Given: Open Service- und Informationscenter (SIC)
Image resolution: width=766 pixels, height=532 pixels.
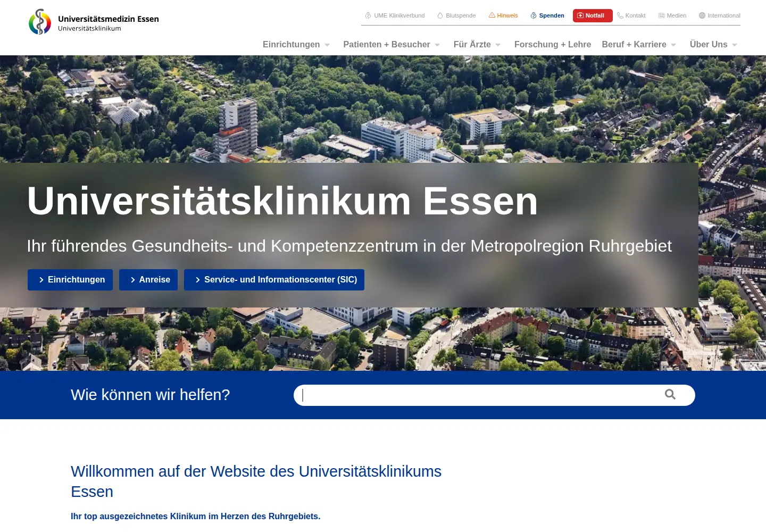Looking at the screenshot, I should (x=274, y=280).
